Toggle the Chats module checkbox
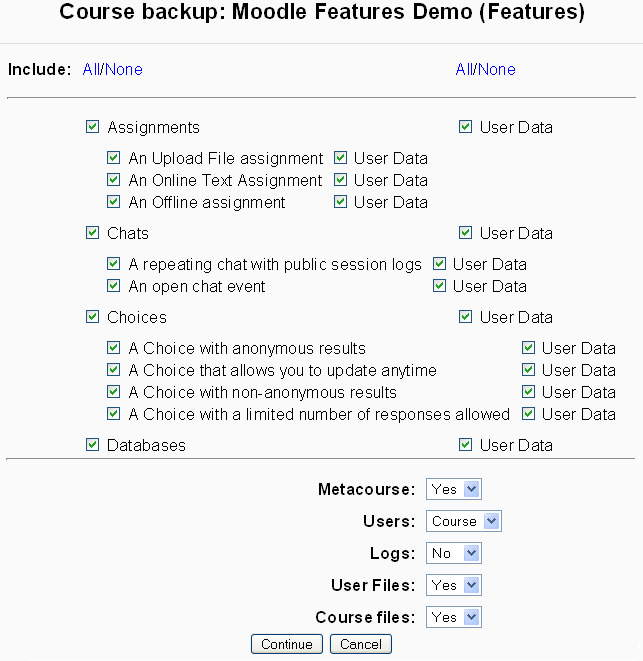This screenshot has width=643, height=661. coord(93,233)
